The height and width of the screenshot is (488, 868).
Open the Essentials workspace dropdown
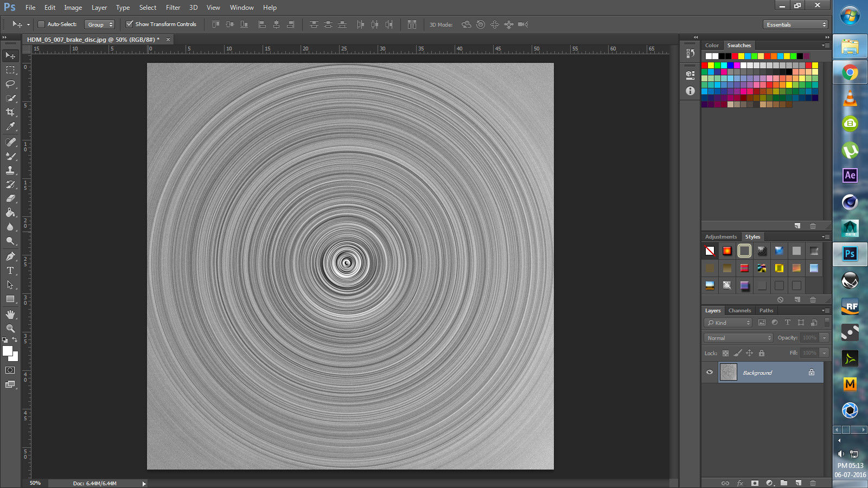pyautogui.click(x=796, y=24)
